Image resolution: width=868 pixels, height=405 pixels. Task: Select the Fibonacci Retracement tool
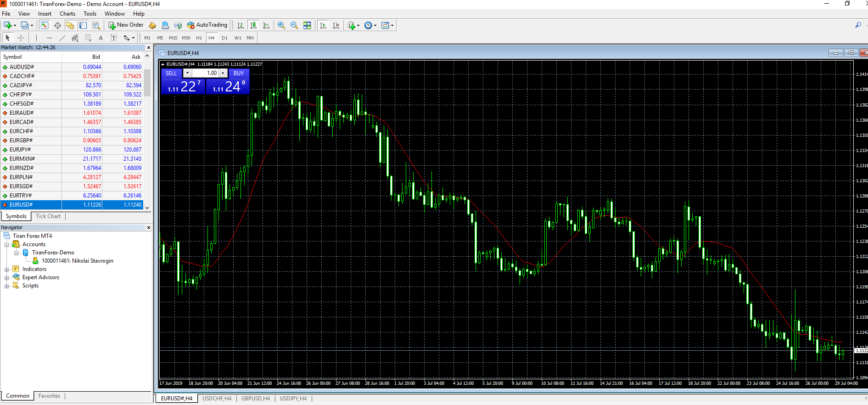88,38
